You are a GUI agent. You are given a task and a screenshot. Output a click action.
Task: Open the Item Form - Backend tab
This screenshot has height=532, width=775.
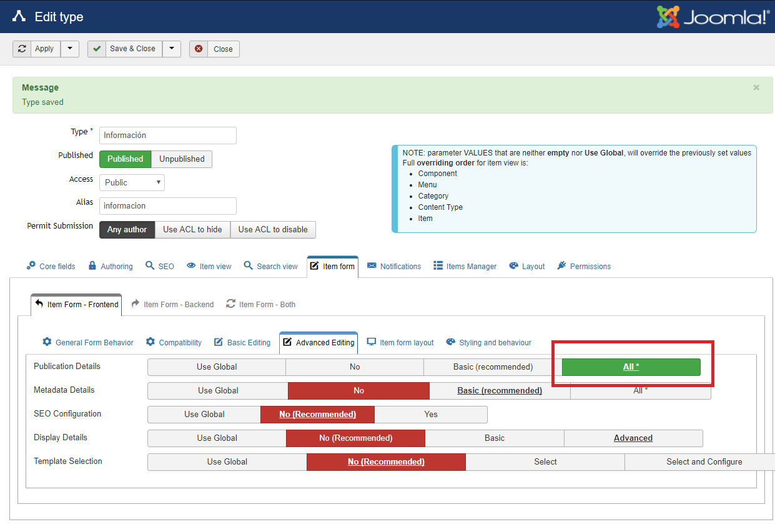pos(172,304)
